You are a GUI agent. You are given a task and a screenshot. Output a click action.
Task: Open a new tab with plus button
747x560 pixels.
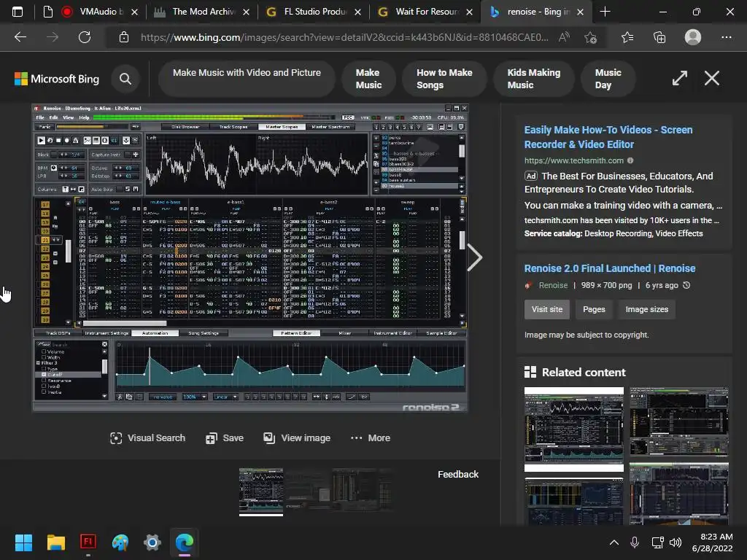(x=605, y=12)
